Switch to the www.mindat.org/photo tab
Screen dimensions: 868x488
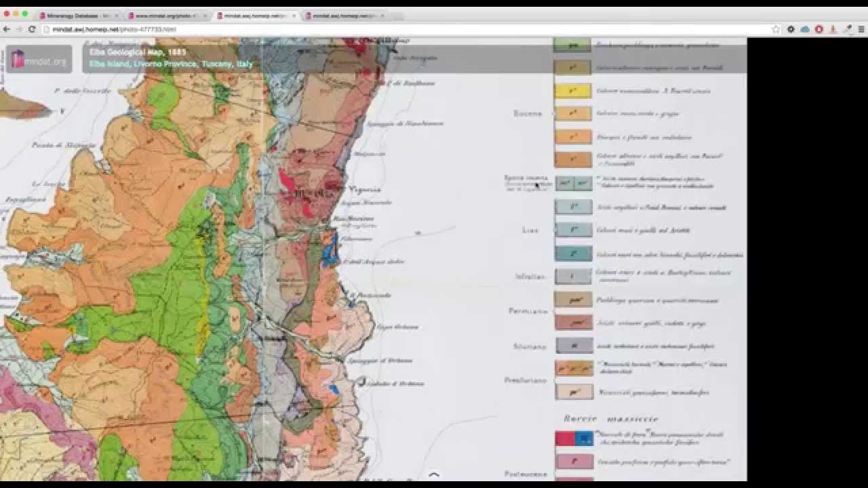tap(169, 16)
